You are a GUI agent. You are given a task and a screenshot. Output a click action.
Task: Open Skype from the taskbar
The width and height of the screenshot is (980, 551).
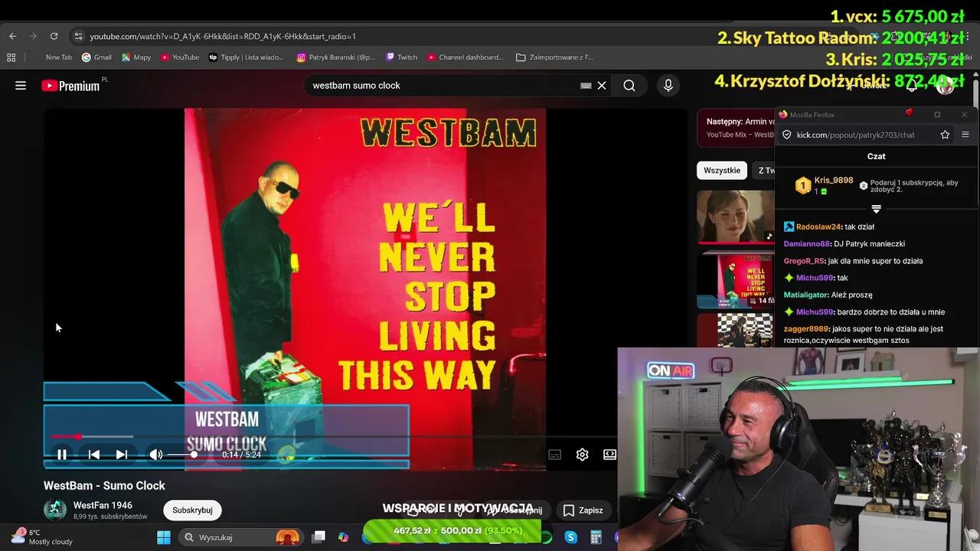570,537
